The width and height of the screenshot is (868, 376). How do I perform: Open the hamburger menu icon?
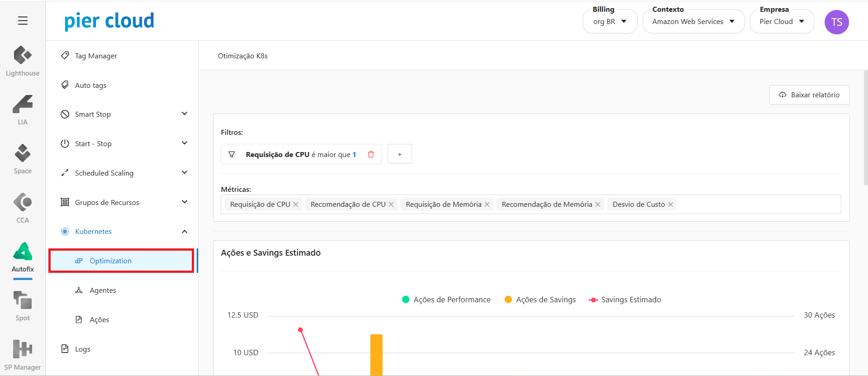coord(23,21)
